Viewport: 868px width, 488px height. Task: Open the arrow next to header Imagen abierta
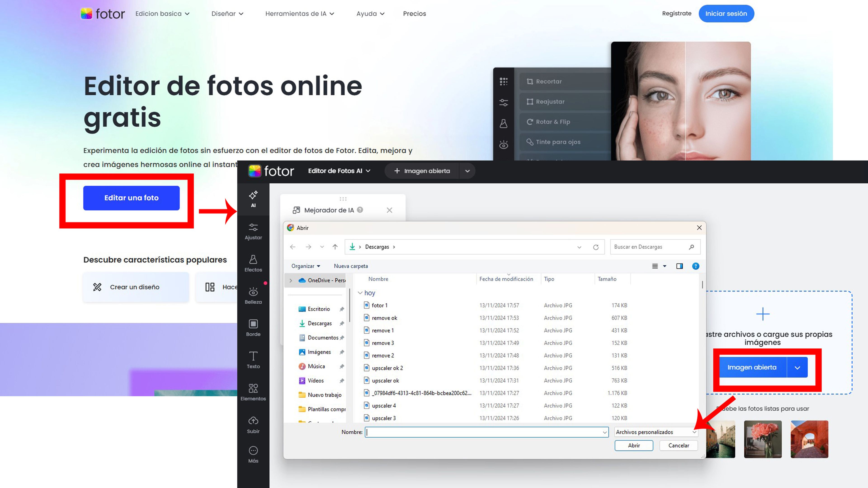(467, 171)
